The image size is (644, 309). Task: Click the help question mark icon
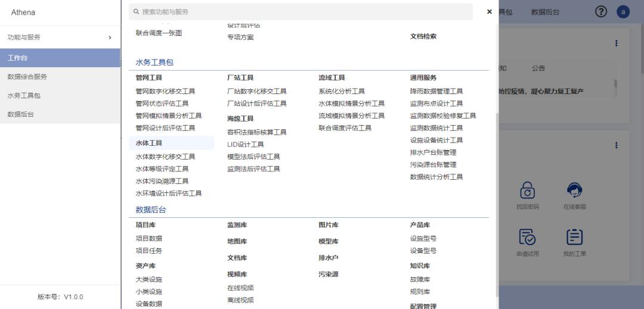click(x=601, y=12)
